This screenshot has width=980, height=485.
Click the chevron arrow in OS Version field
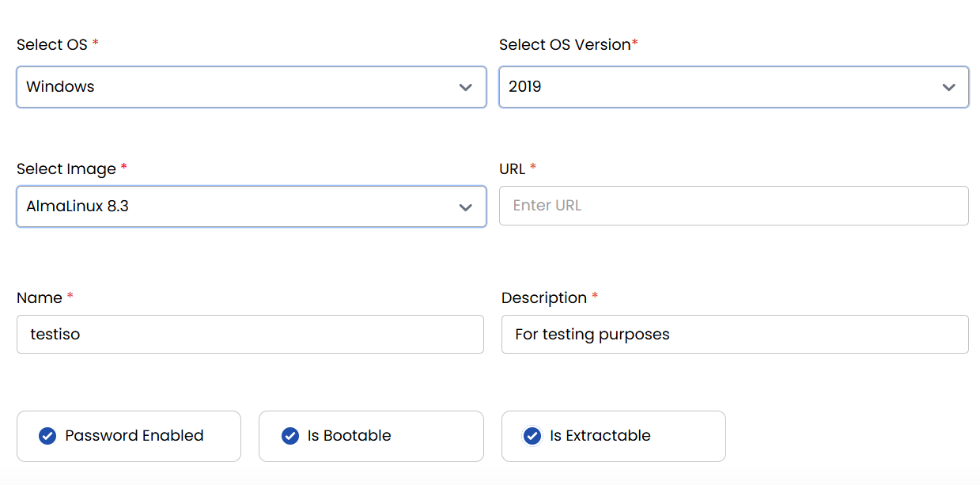point(949,88)
